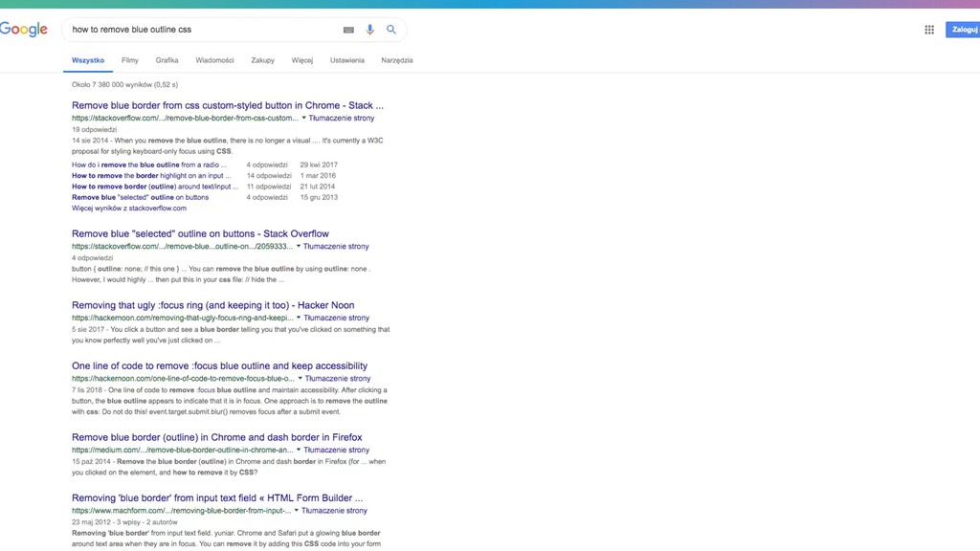This screenshot has width=980, height=551.
Task: Open sublink 'Remove blue "selected" outline on buttons'
Action: point(140,197)
